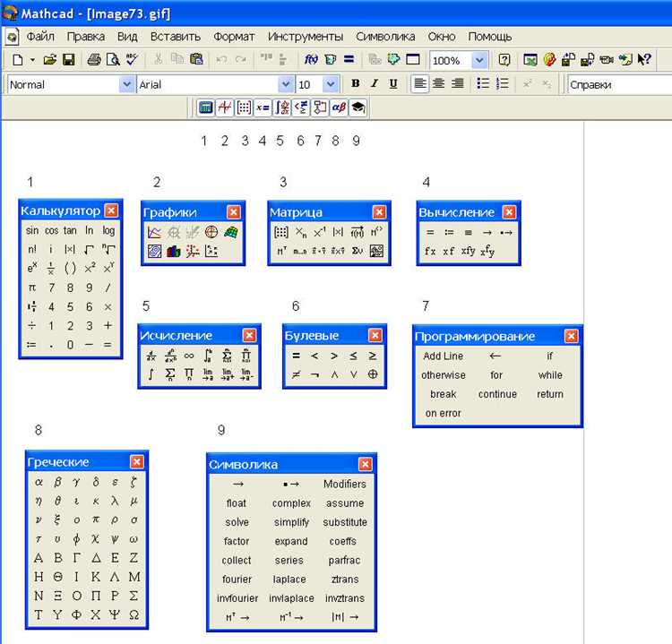Insert matrix using icon in Матрица panel
672x644 pixels.
pyautogui.click(x=281, y=232)
